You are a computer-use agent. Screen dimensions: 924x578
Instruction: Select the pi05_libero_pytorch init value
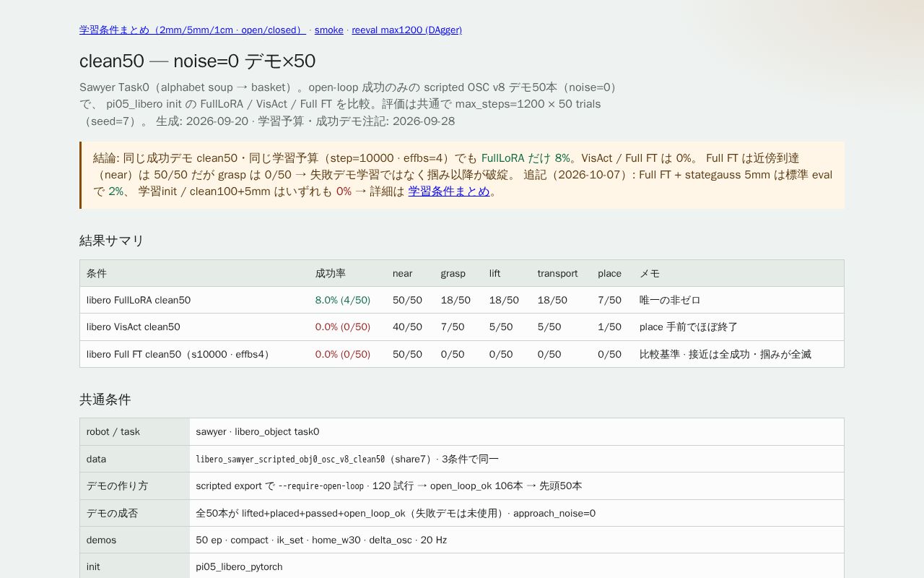click(240, 566)
